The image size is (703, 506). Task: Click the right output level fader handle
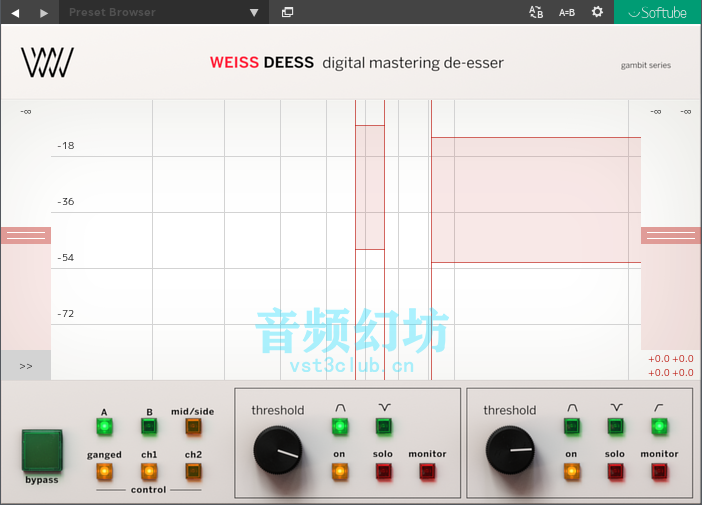point(671,236)
